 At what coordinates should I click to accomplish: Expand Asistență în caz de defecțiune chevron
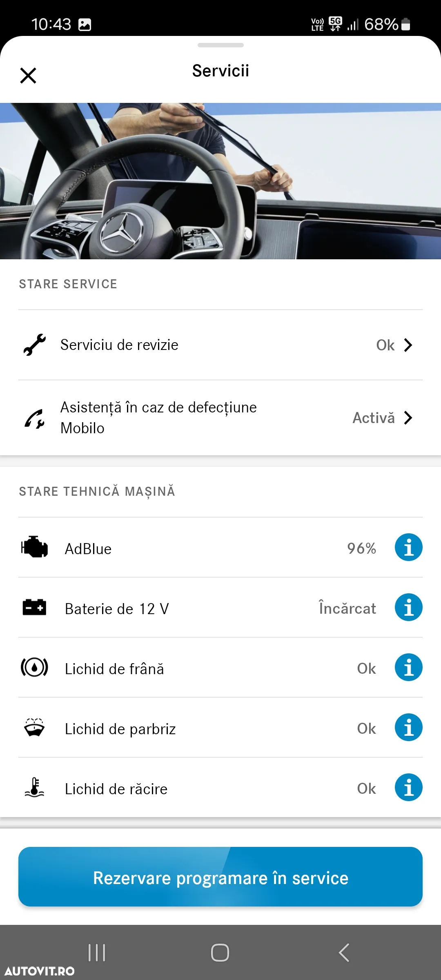tap(408, 418)
